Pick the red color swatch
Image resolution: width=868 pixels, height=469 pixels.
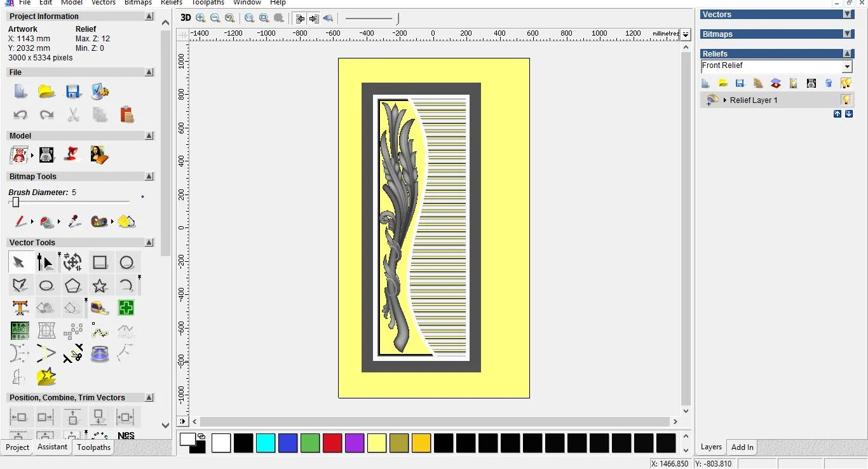point(332,443)
